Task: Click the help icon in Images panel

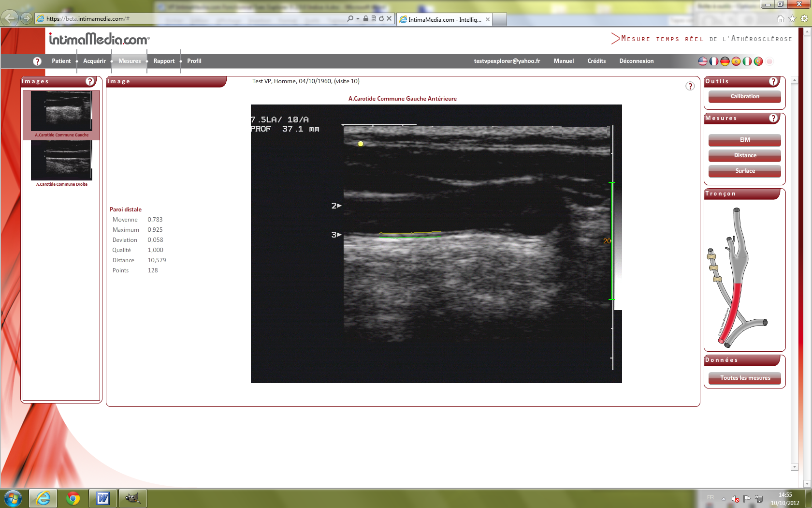Action: [90, 81]
